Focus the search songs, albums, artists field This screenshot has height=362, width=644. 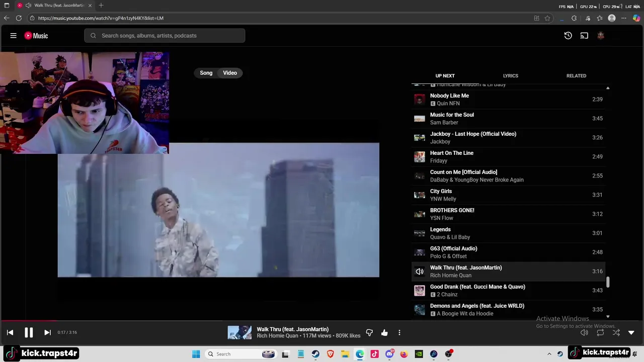pyautogui.click(x=165, y=36)
